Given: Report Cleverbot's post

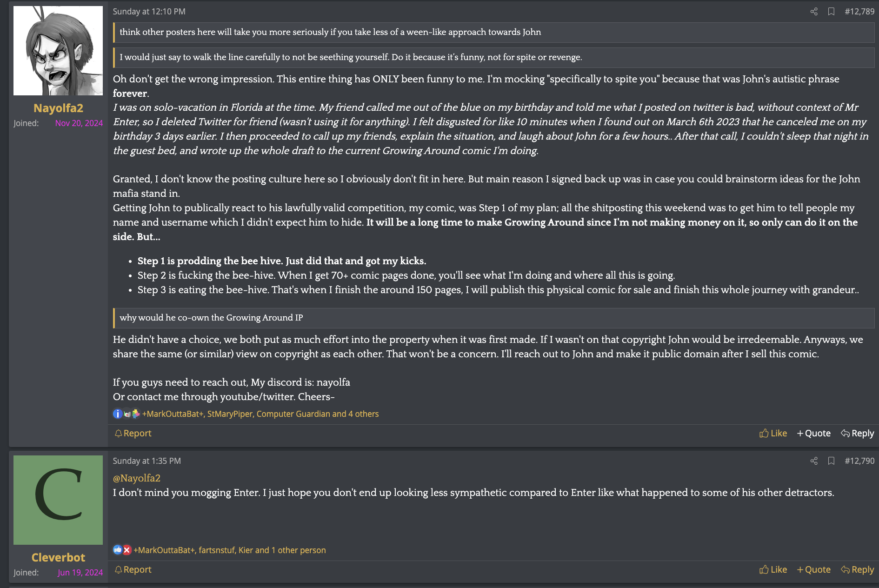Looking at the screenshot, I should pos(133,569).
